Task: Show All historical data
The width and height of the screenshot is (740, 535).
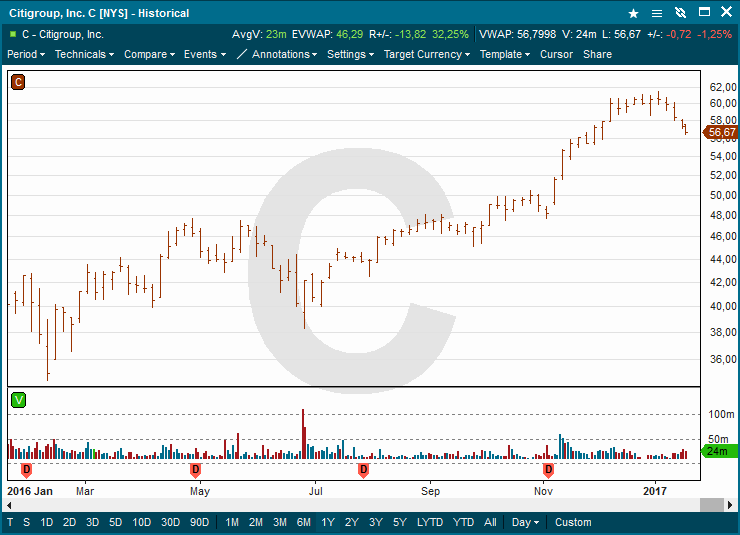Action: point(490,522)
